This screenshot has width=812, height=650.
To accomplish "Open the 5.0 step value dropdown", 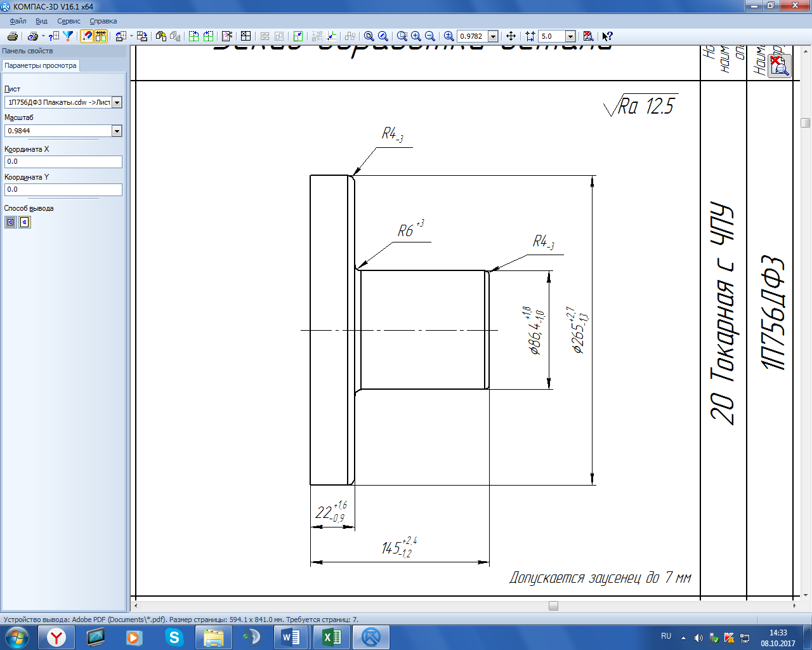I will pos(570,37).
